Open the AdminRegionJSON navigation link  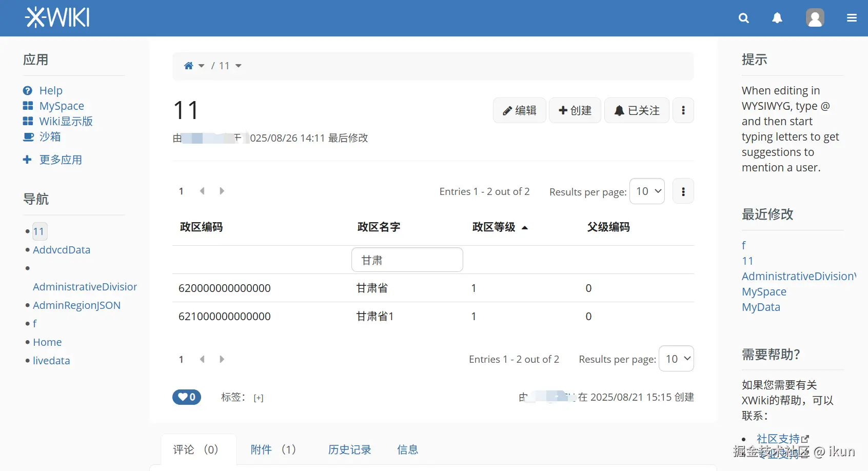[x=76, y=305]
